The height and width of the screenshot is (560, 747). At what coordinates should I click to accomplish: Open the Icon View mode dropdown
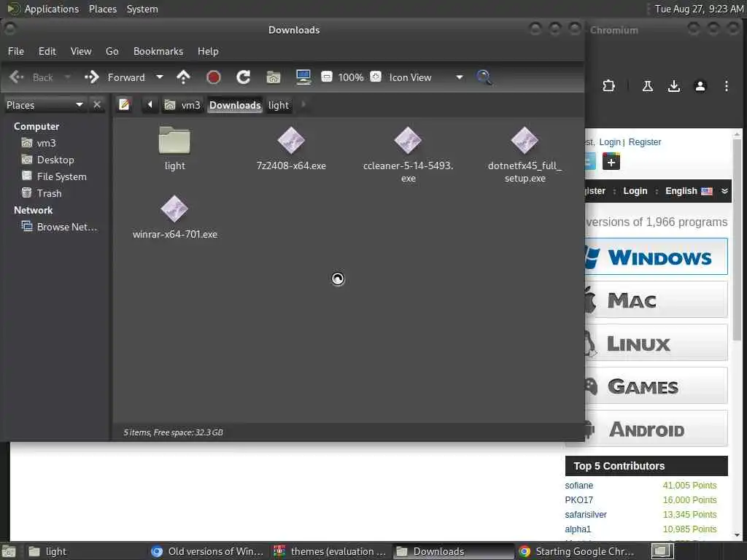[x=425, y=77]
